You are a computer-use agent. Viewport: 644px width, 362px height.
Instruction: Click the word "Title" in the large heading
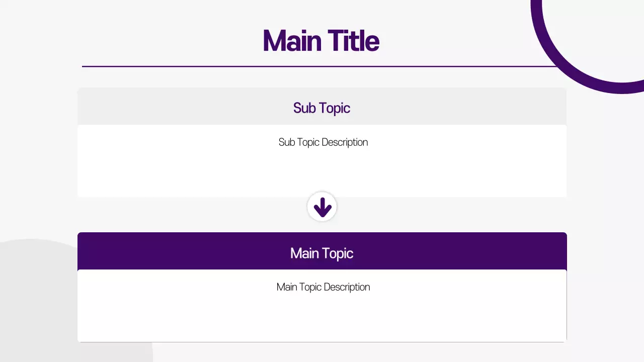click(353, 41)
